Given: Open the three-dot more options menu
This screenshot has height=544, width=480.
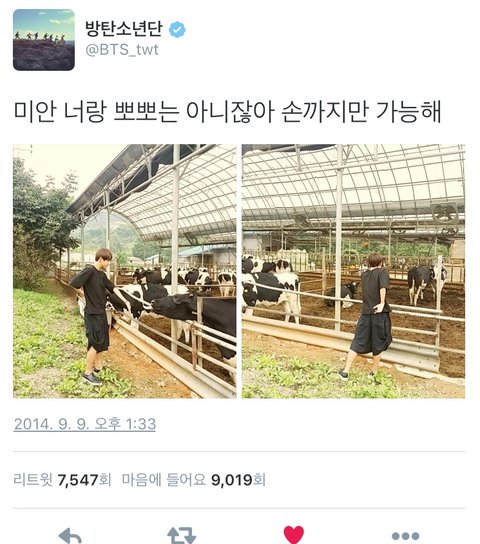Looking at the screenshot, I should point(405,536).
